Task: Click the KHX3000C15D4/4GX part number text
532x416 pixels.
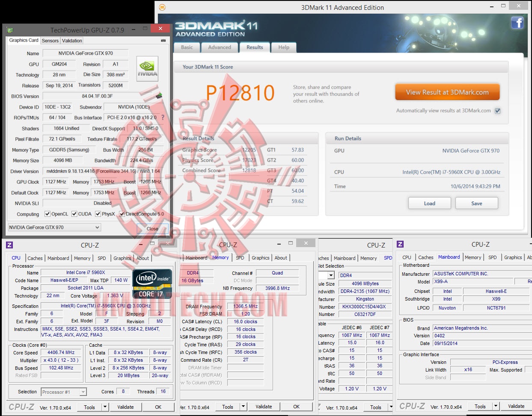Action: click(x=364, y=307)
